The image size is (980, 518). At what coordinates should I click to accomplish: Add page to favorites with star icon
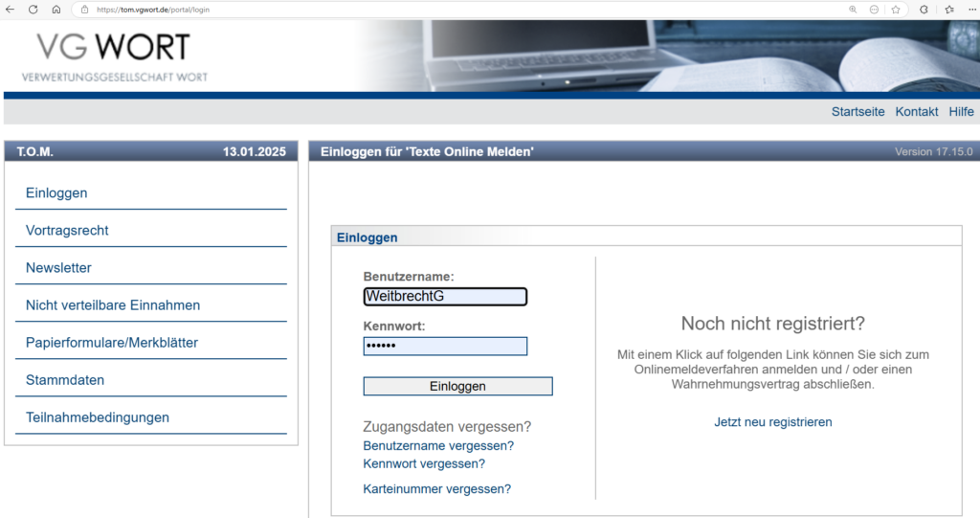click(x=896, y=9)
